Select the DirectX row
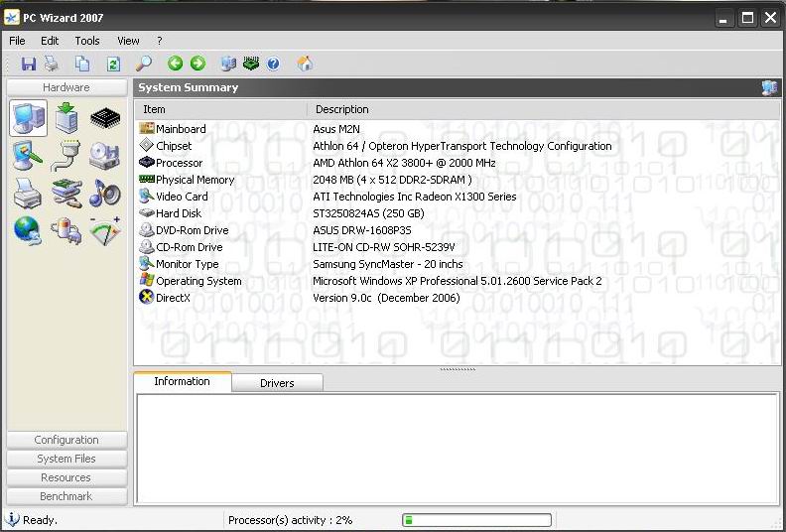The height and width of the screenshot is (532, 786). pyautogui.click(x=458, y=298)
